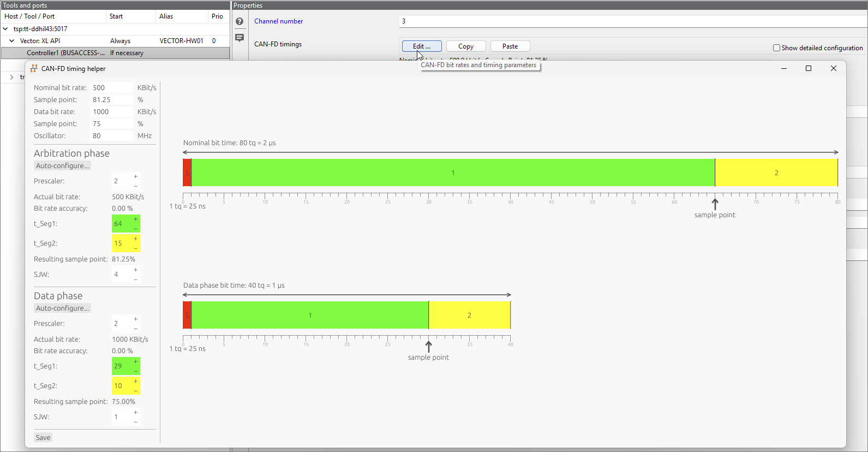Click the comment icon in Properties panel
Viewport: 868px width, 452px height.
coord(240,38)
